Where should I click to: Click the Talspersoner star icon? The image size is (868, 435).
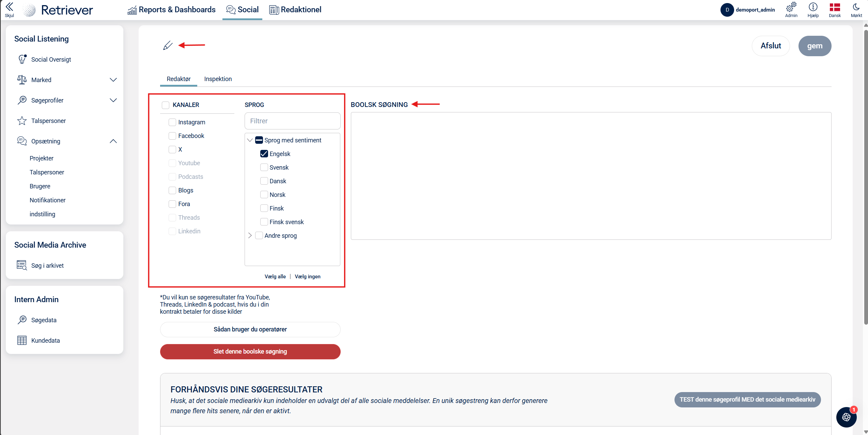(22, 121)
